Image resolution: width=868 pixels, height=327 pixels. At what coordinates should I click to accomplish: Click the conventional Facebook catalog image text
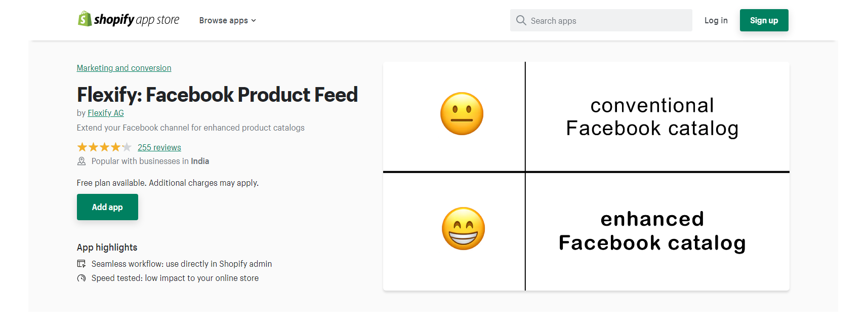pyautogui.click(x=652, y=117)
